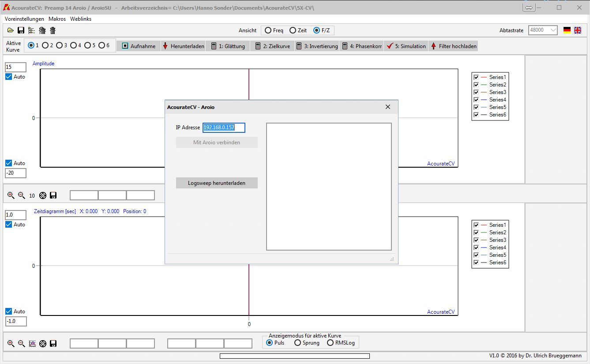Open the Weblinks menu
Viewport: 590px width, 364px height.
pos(81,19)
